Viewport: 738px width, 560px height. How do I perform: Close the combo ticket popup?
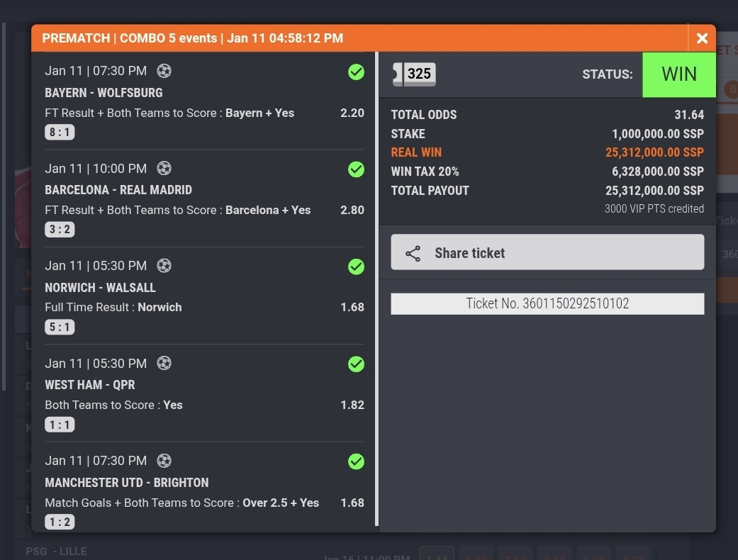(702, 38)
